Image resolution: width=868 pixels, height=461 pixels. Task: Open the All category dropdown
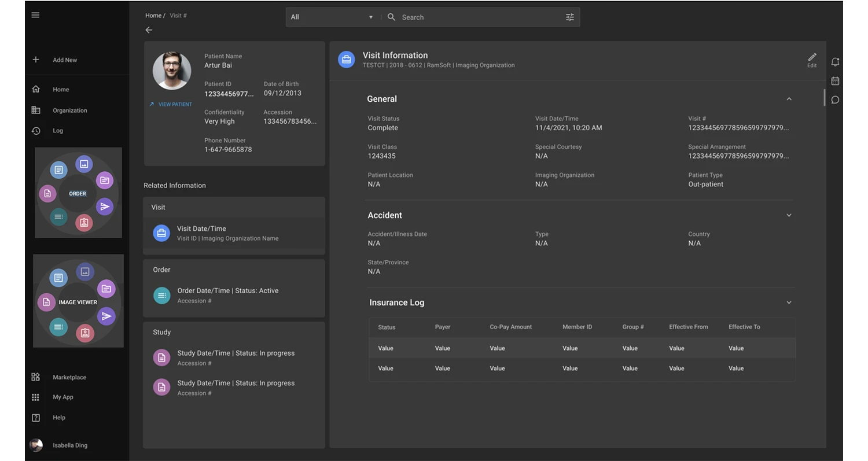pyautogui.click(x=332, y=17)
